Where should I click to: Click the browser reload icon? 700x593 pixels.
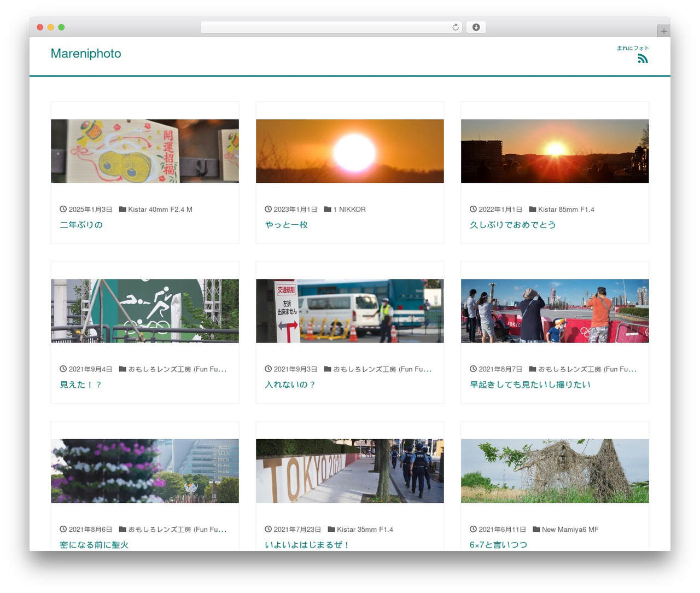click(x=455, y=27)
